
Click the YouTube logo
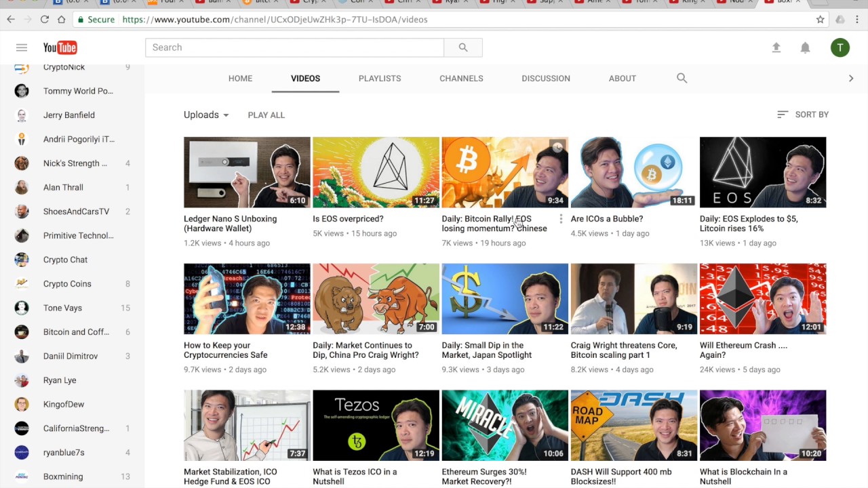[x=60, y=47]
